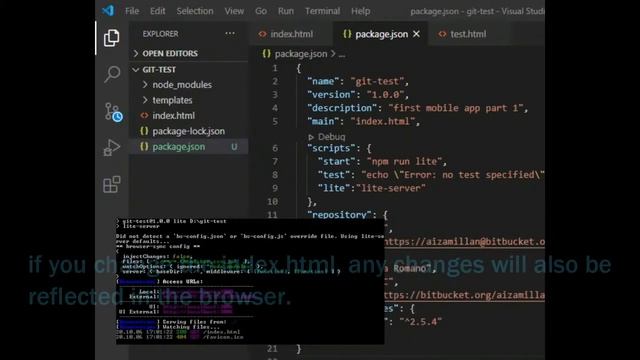Click the HTML icon of index.html in the file tree

click(144, 116)
